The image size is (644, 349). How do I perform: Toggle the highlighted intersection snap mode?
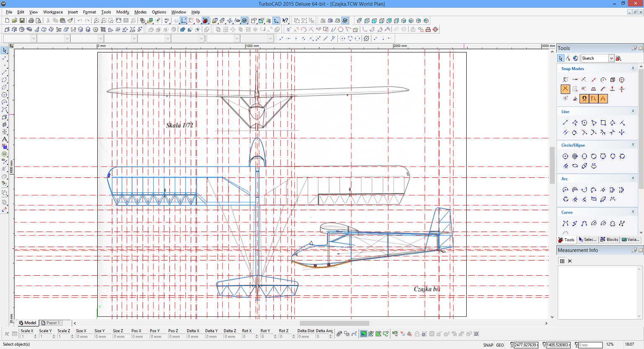565,89
